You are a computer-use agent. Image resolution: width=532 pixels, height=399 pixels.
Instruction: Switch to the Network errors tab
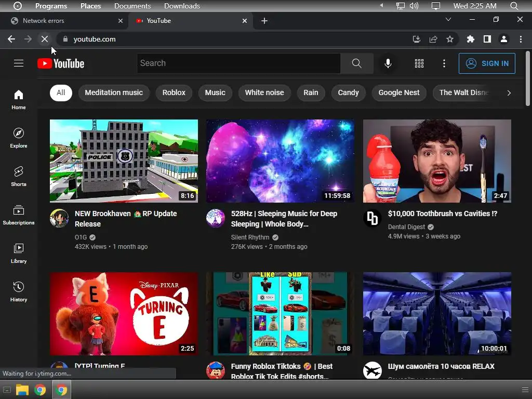(x=64, y=21)
